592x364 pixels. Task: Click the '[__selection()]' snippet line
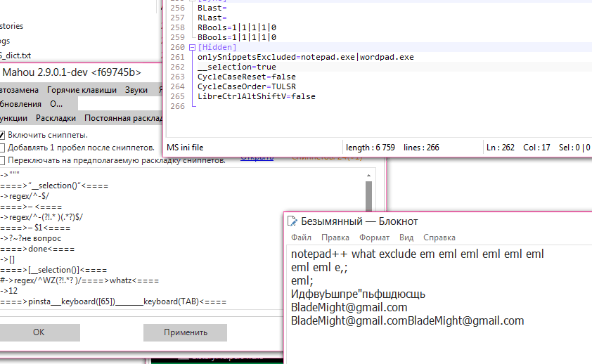click(53, 270)
